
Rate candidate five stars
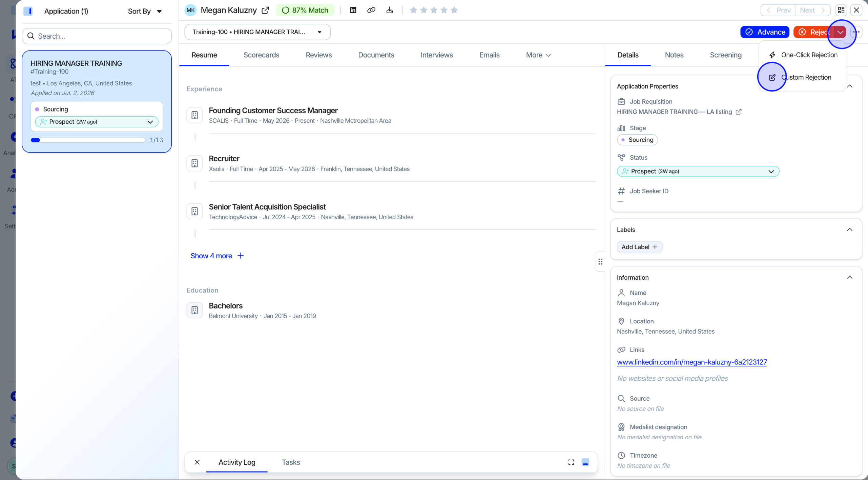[454, 10]
